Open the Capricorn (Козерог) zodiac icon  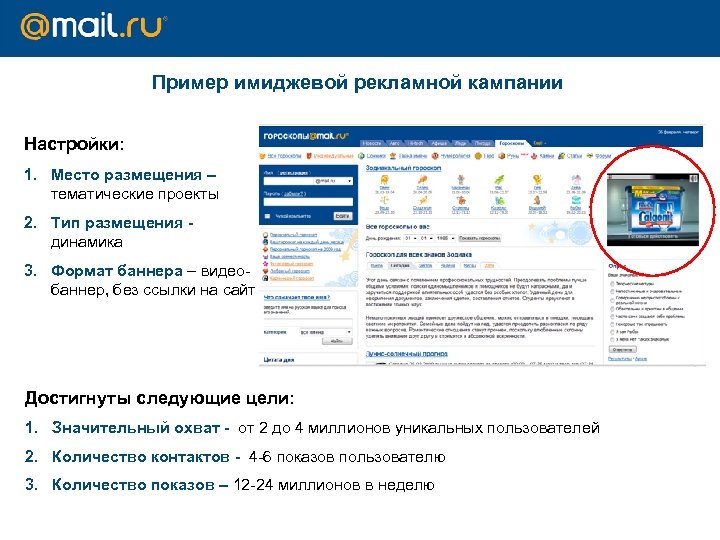(499, 200)
